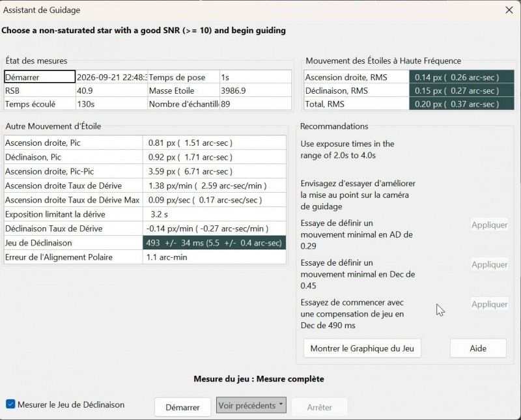The width and height of the screenshot is (521, 420).
Task: Click the Nombre d'échantillons label cell
Action: [184, 104]
